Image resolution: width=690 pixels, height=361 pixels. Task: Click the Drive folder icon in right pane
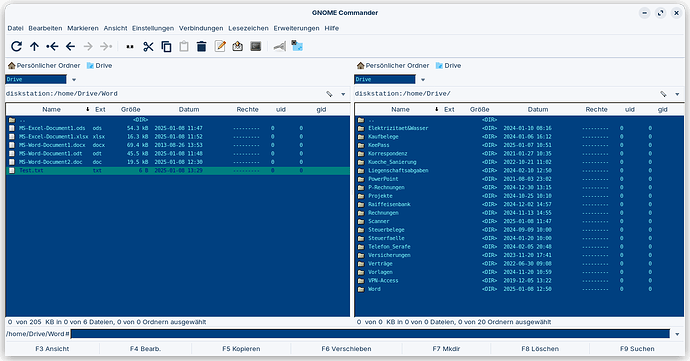point(439,66)
